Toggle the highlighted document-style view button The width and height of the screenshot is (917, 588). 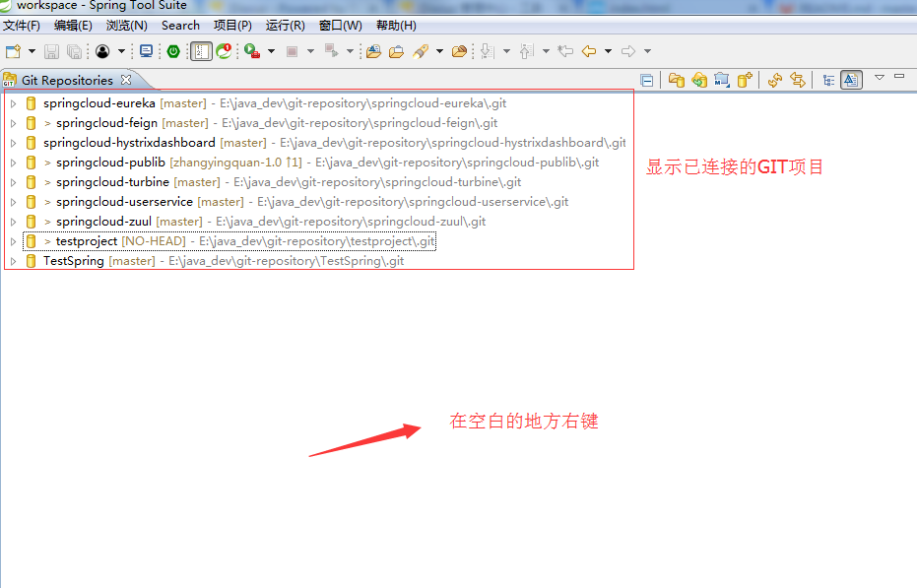(x=851, y=80)
